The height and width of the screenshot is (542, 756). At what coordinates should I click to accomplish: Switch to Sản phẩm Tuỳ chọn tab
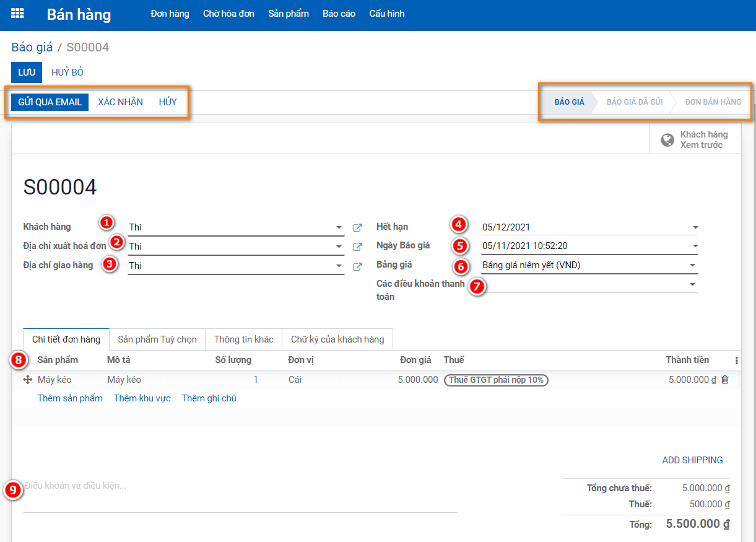[157, 339]
